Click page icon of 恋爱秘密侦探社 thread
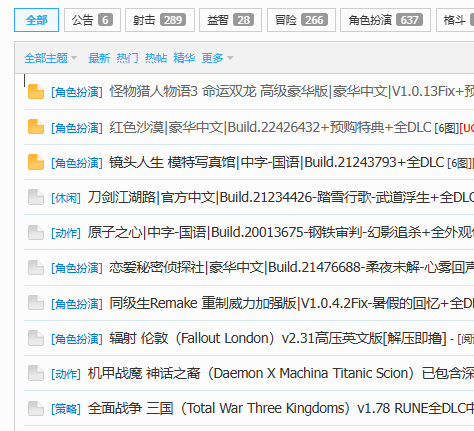Viewport: 474px width, 431px height. click(x=36, y=268)
